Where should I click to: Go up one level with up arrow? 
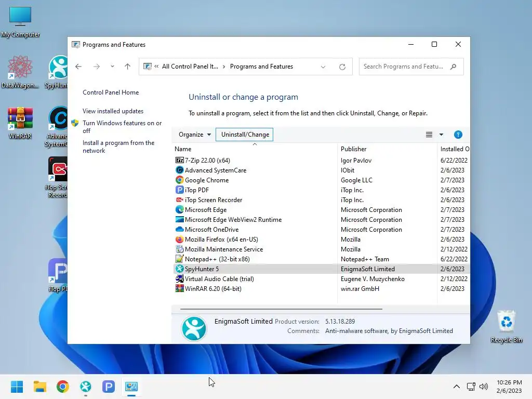(x=128, y=66)
